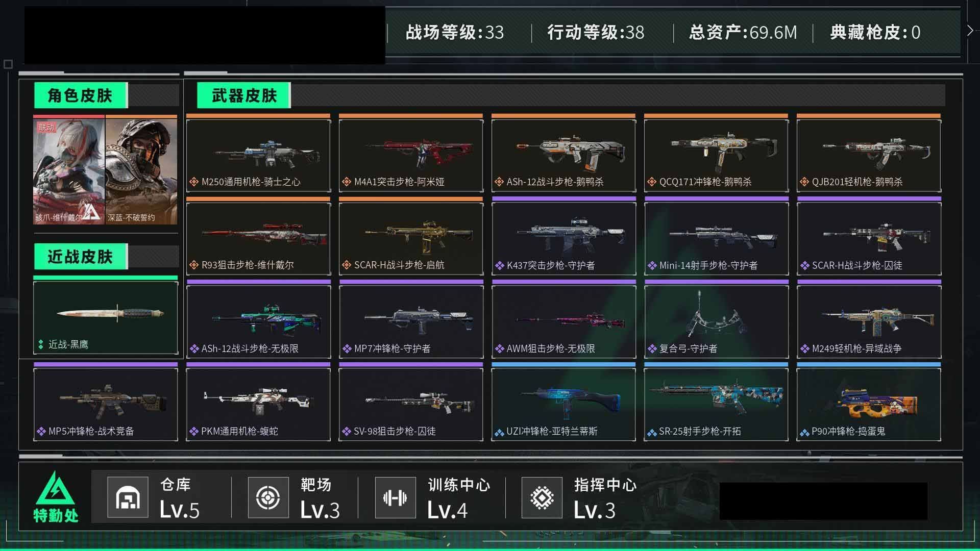Select the 靶场 shooting range target icon

268,497
